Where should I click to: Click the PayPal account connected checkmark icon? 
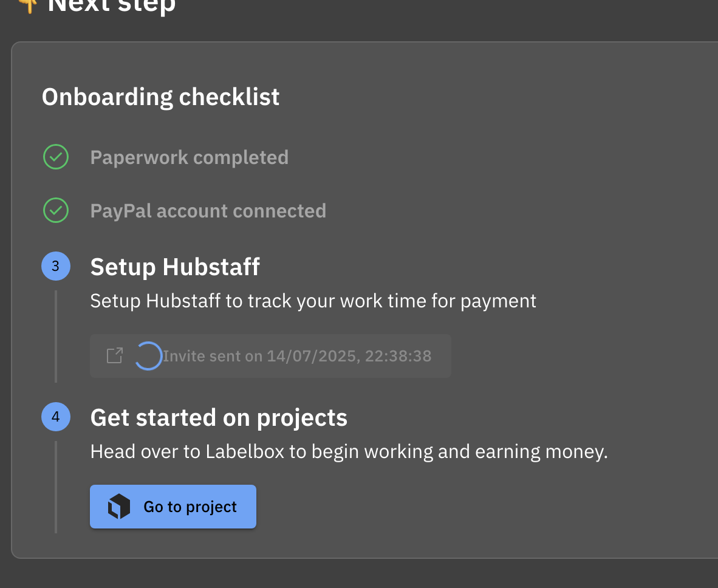[x=56, y=211]
